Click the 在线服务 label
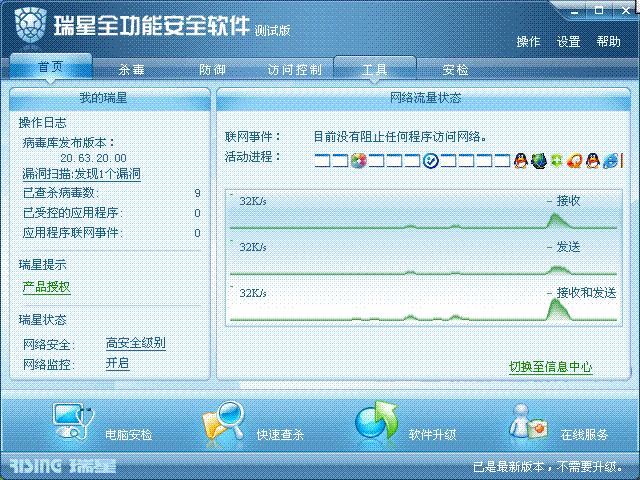640x480 pixels. tap(584, 435)
